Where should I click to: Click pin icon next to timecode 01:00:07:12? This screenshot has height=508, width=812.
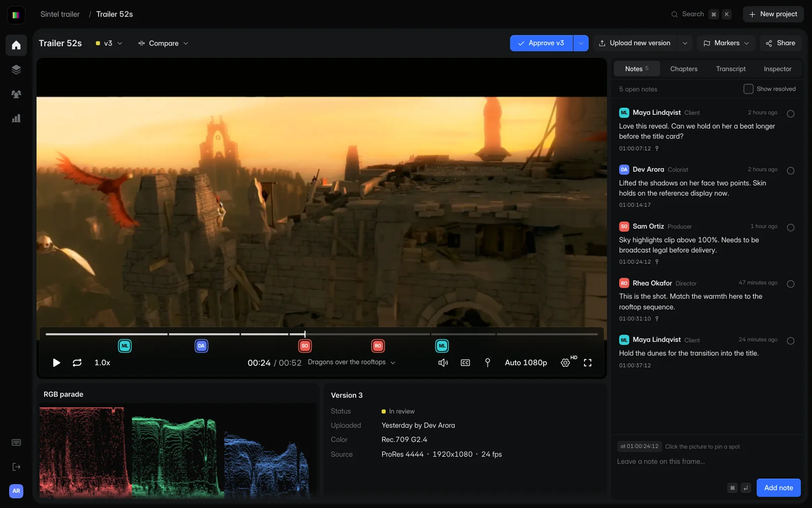coord(657,148)
